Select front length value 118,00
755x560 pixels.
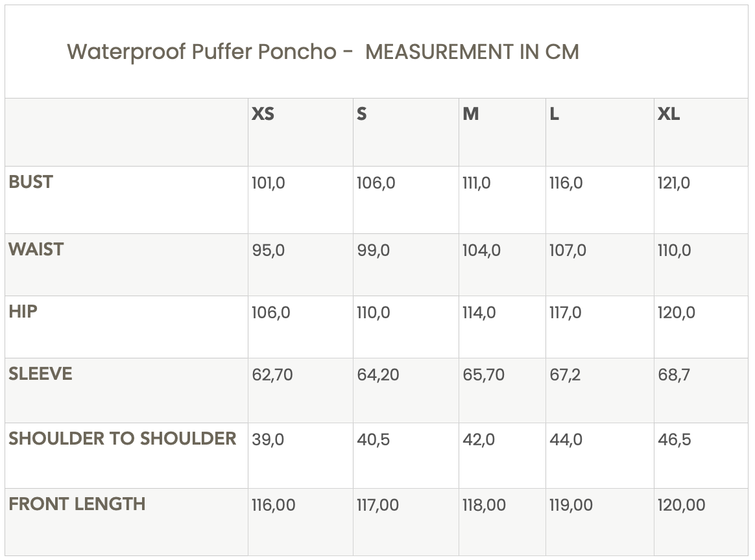[x=484, y=505]
